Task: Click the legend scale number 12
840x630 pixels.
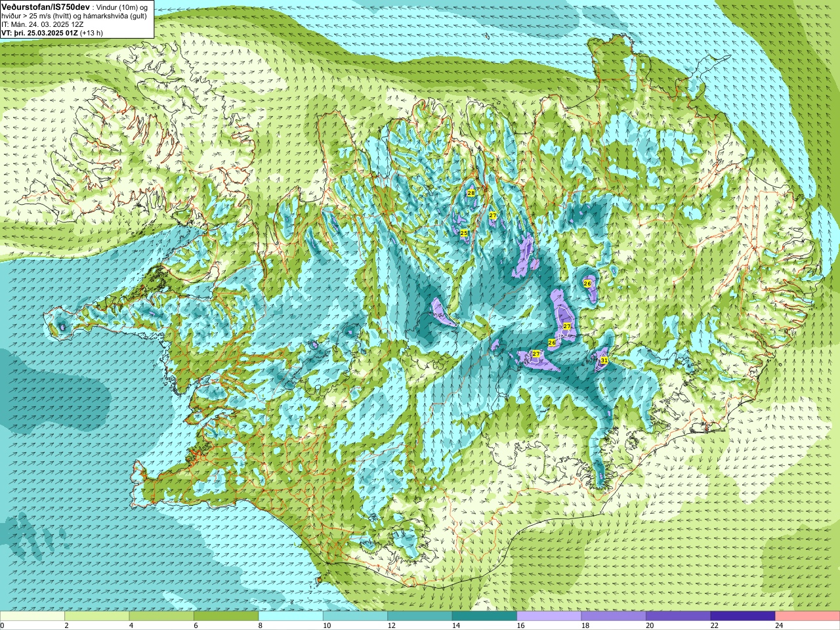Action: click(391, 625)
